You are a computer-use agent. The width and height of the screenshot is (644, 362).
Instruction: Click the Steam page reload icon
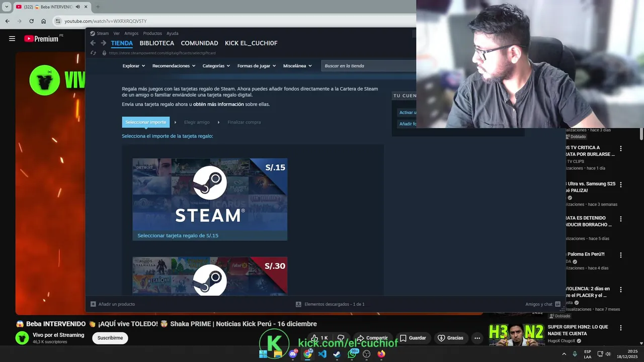[93, 53]
